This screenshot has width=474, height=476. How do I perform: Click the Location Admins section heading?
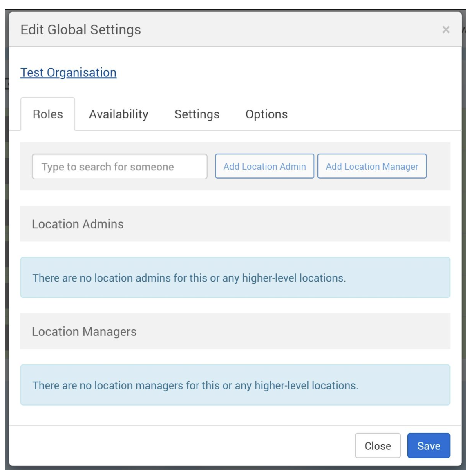pyautogui.click(x=78, y=224)
